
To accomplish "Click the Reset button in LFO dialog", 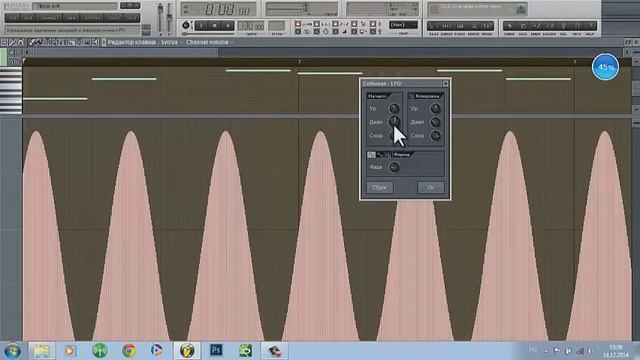I will coord(380,187).
